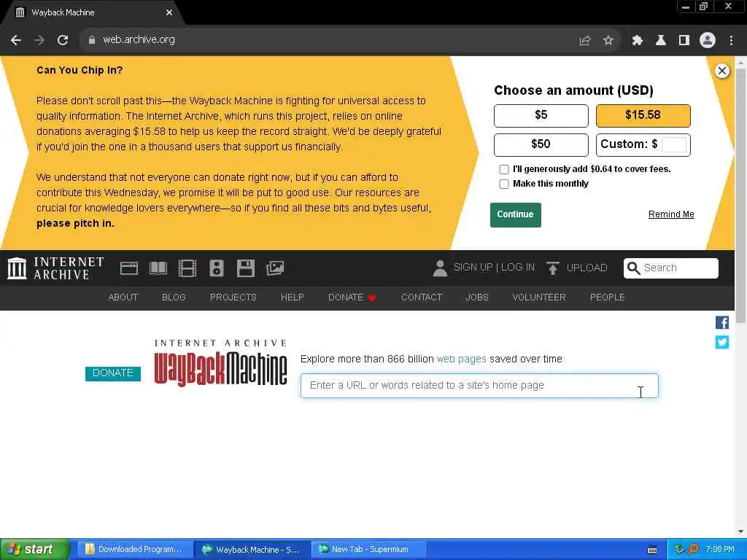The image size is (747, 560).
Task: Open the BLOG menu item
Action: point(174,297)
